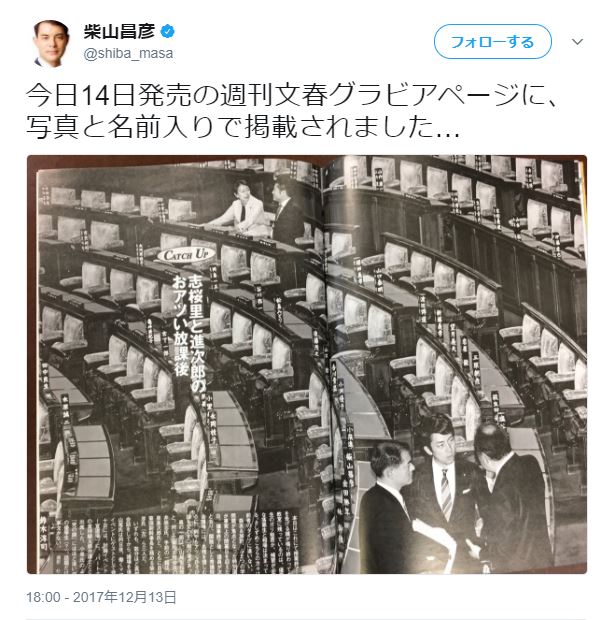
Task: Open 柴山昌彦's profile avatar photo
Action: [52, 43]
